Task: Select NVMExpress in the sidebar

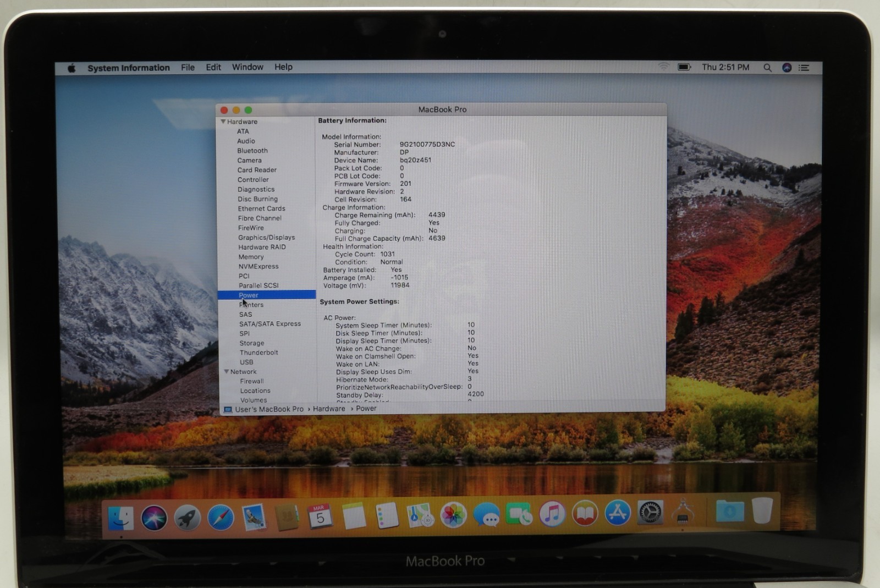Action: 258,266
